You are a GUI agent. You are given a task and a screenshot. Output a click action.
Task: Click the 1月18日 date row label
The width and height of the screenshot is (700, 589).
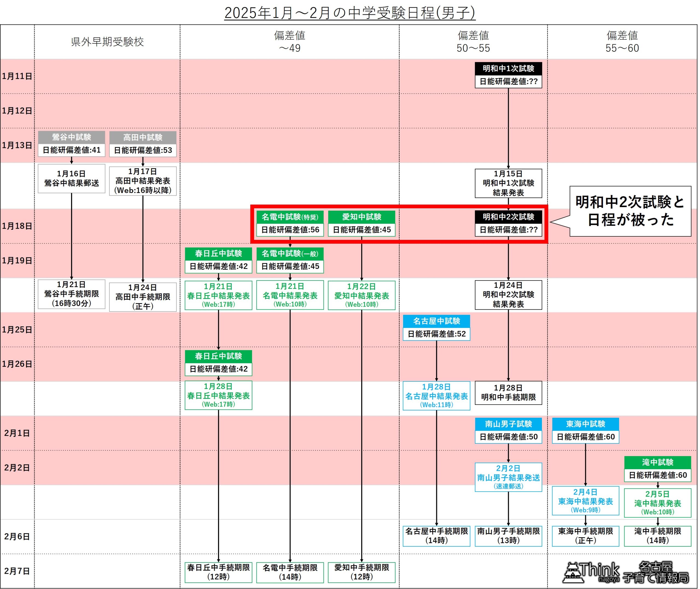coord(17,226)
